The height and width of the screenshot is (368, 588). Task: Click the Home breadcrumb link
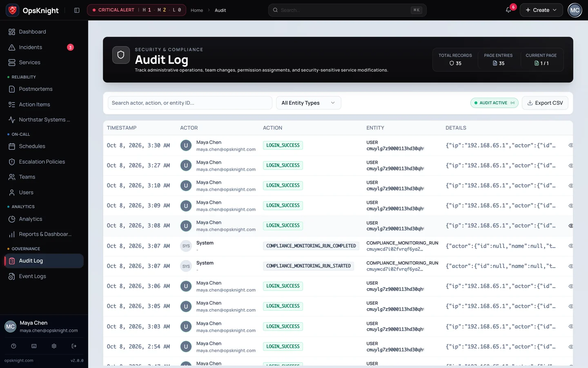click(197, 10)
